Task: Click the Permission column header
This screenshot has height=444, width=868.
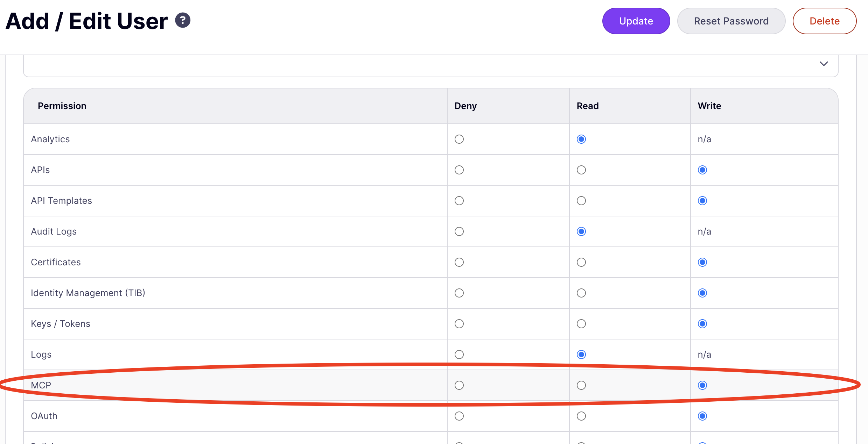Action: (62, 106)
